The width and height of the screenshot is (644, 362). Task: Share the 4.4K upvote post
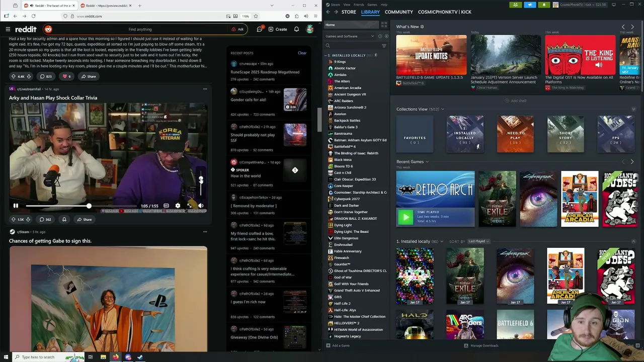[88, 76]
